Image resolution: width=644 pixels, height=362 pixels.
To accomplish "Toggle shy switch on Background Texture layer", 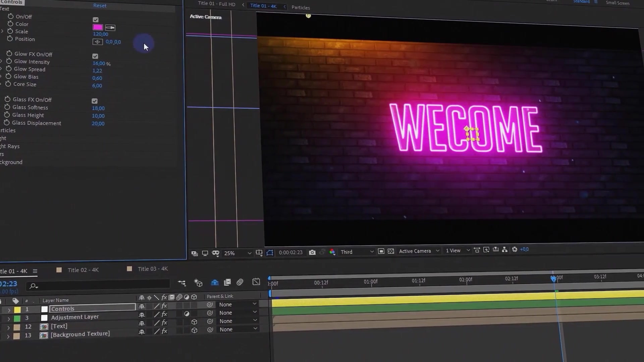I will pos(142,331).
